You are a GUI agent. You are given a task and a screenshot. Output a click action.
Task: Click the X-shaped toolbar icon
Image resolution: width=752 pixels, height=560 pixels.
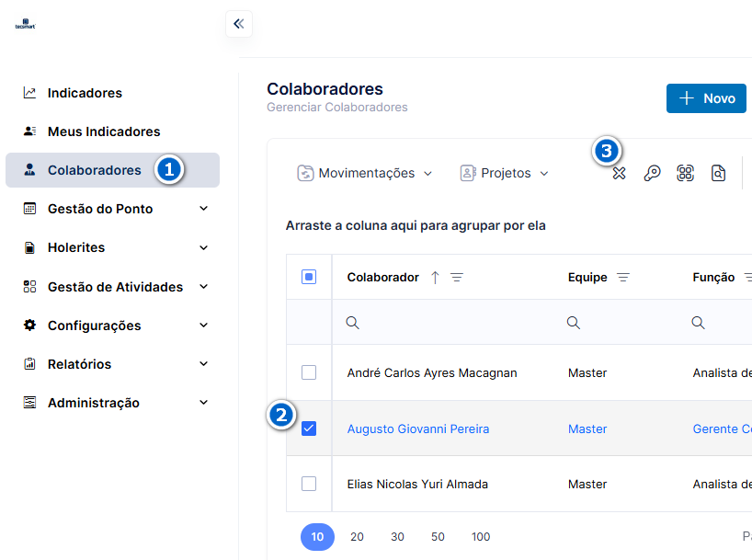tap(619, 173)
